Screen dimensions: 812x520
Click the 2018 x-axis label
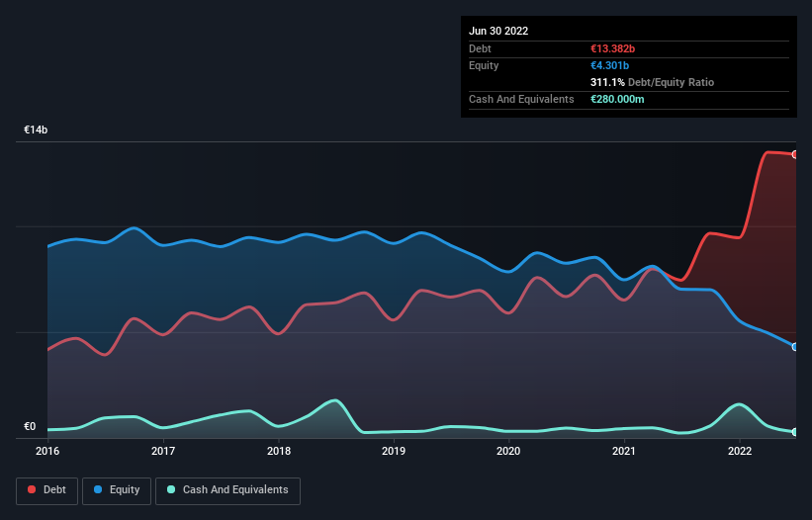pos(279,451)
